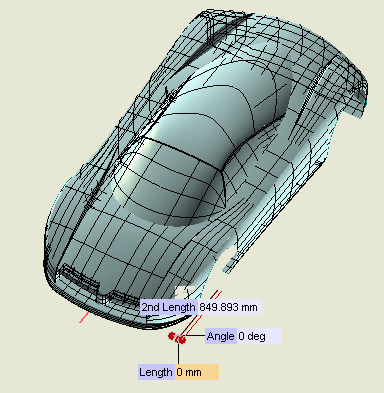
Task: Click the double red lines near 849.893 mm
Action: coord(204,312)
